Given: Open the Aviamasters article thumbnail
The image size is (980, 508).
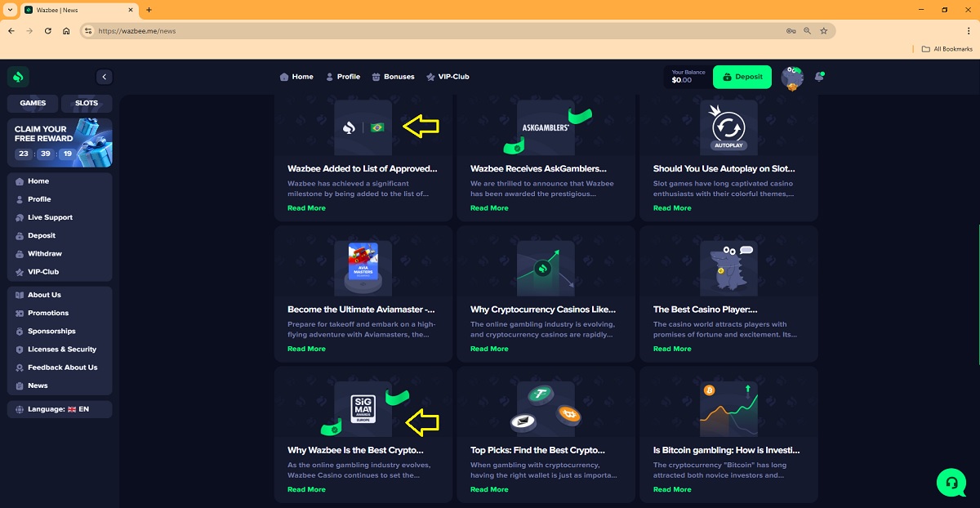Looking at the screenshot, I should coord(363,268).
